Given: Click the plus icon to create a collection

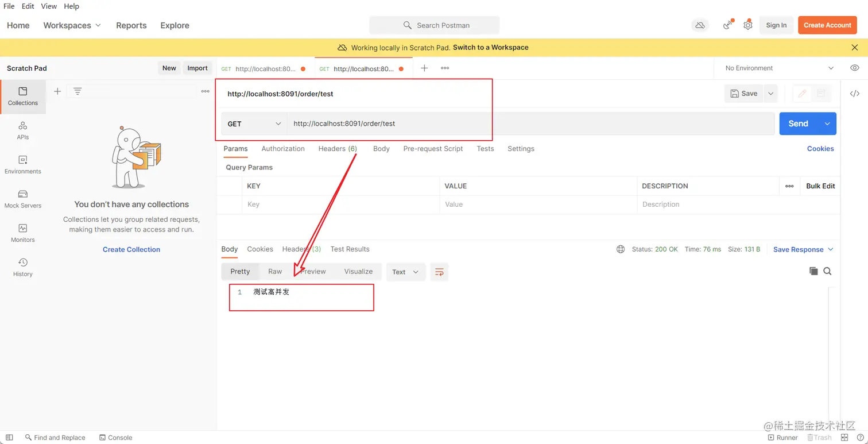Looking at the screenshot, I should [x=57, y=91].
